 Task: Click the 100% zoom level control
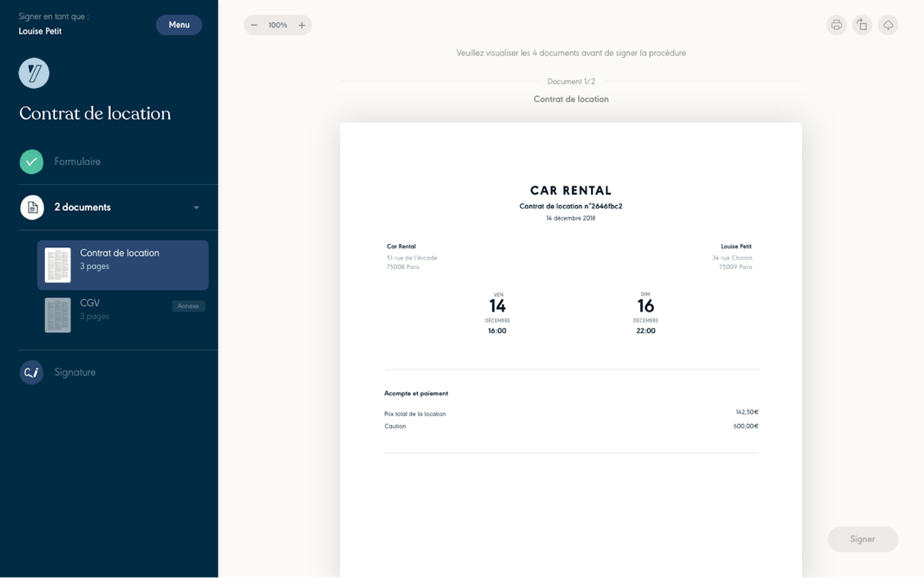[277, 25]
